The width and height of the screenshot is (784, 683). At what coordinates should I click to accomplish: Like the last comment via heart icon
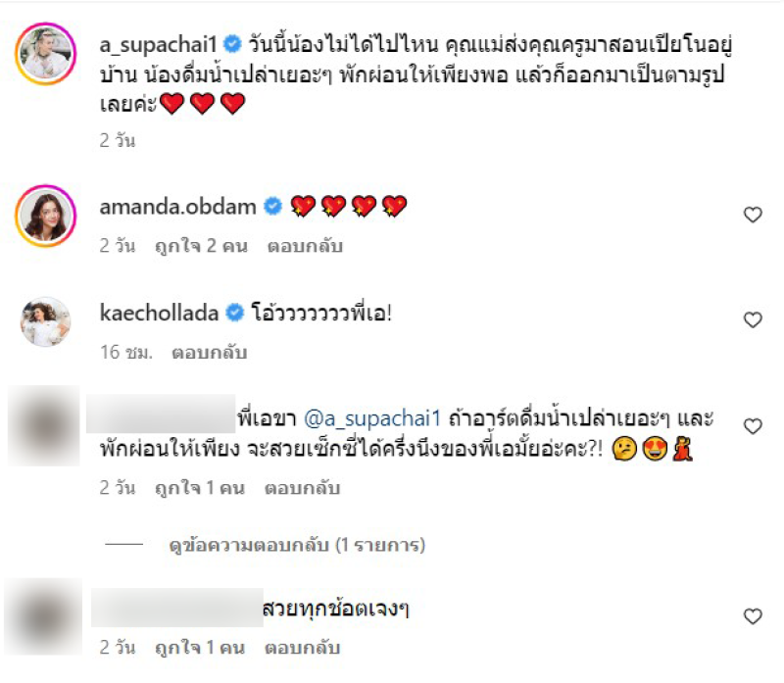click(753, 616)
